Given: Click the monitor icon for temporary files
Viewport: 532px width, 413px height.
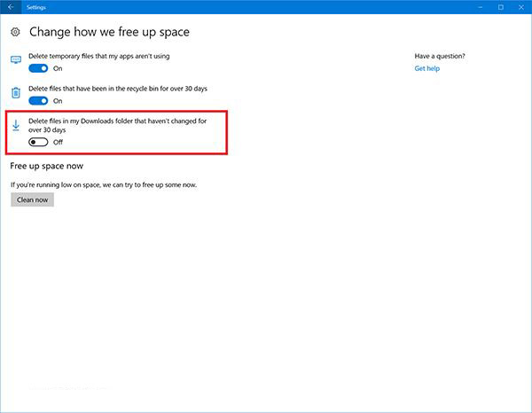Looking at the screenshot, I should click(x=16, y=60).
